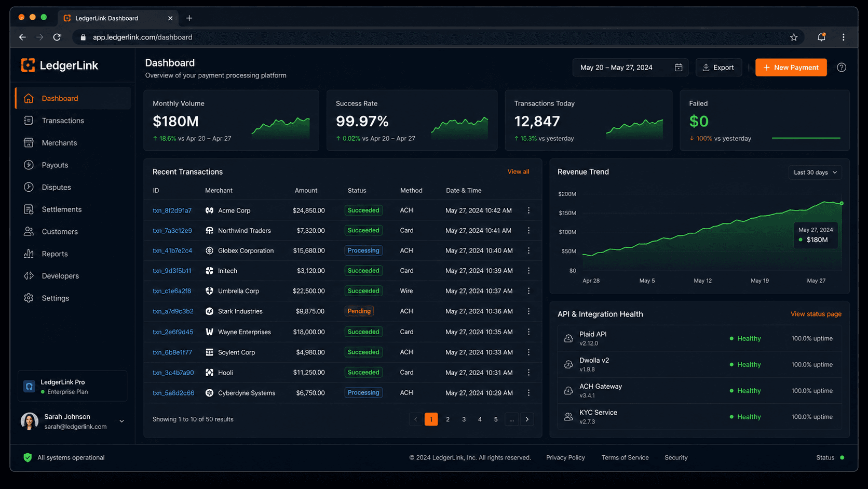Click the LedgerLink Pro Enterprise Plan card
This screenshot has height=489, width=868.
point(72,386)
